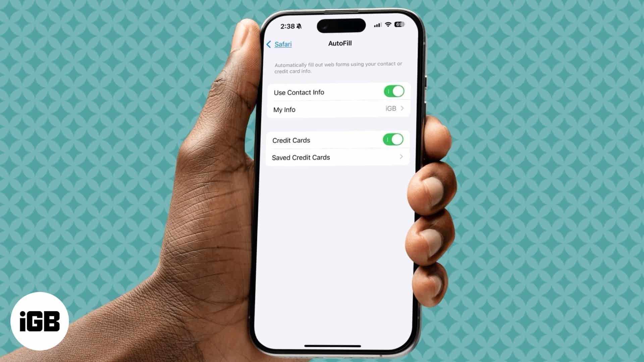Select Safari menu item label
This screenshot has width=644, height=362.
283,44
